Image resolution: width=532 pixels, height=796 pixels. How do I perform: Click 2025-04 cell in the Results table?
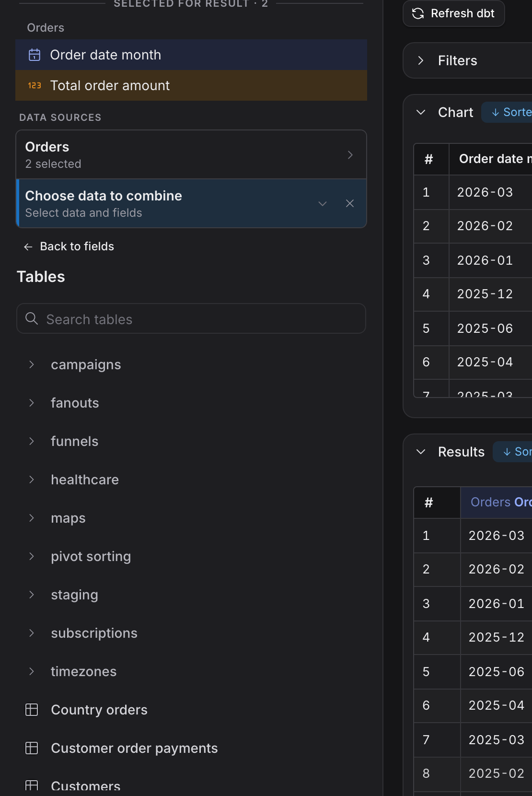[497, 705]
